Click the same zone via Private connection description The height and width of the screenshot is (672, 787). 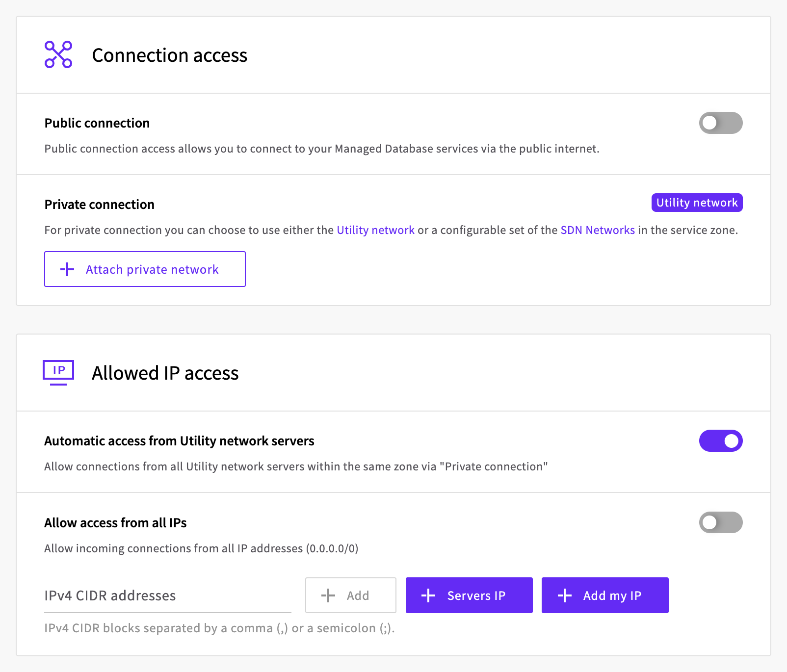(x=296, y=466)
